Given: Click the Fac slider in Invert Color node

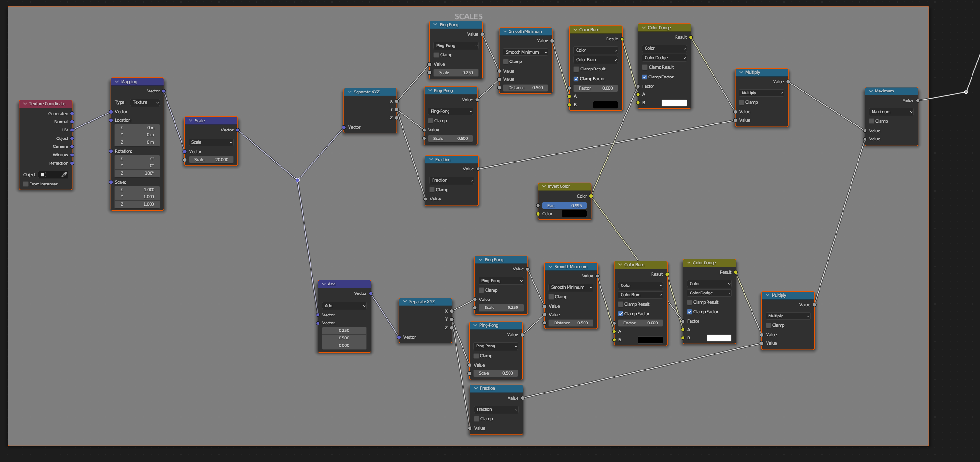Looking at the screenshot, I should pyautogui.click(x=564, y=206).
